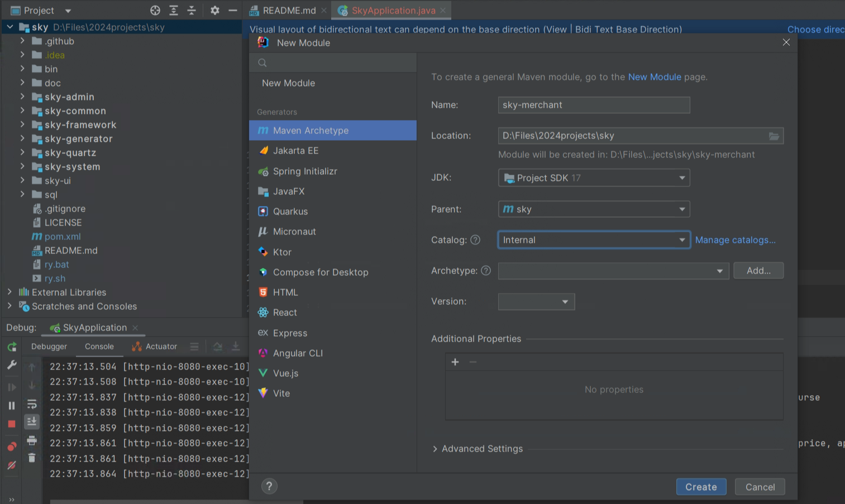The height and width of the screenshot is (504, 845).
Task: Click the search icon in New Module dialog
Action: tap(262, 63)
